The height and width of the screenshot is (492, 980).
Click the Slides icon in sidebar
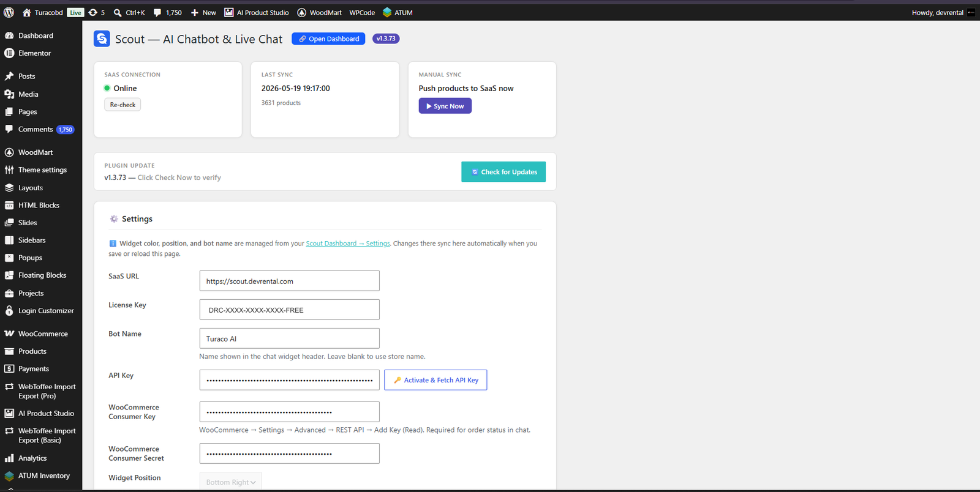coord(9,223)
